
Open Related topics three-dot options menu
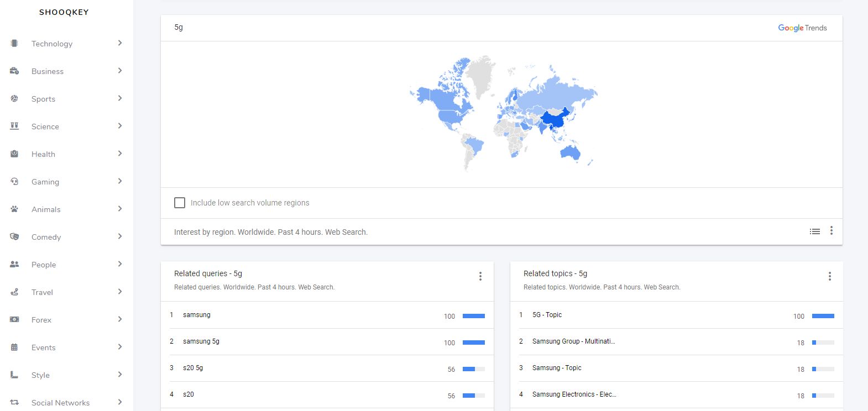pos(830,276)
